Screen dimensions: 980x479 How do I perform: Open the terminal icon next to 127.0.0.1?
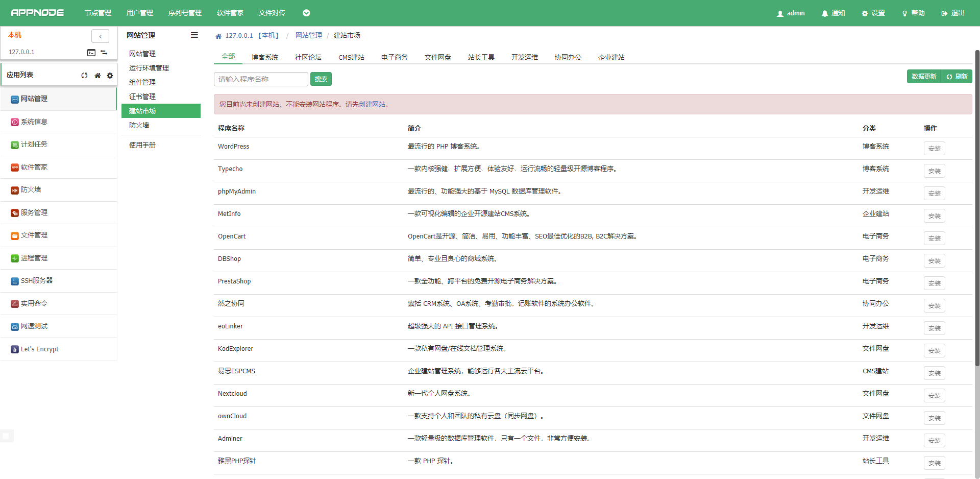point(91,52)
